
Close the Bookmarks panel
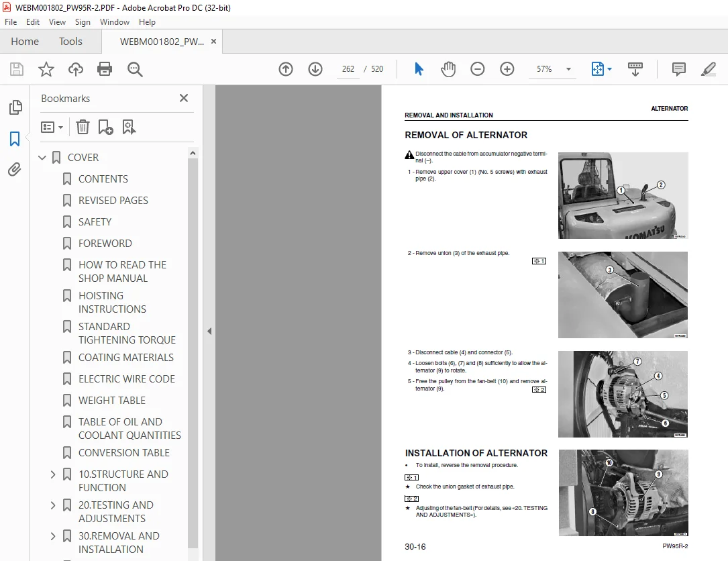click(x=184, y=98)
